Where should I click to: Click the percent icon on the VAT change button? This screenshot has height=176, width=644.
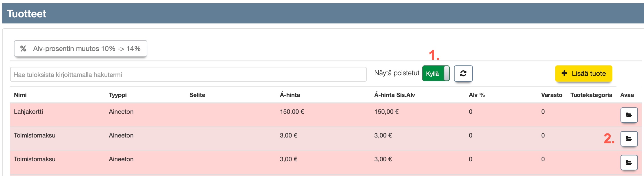coord(23,49)
